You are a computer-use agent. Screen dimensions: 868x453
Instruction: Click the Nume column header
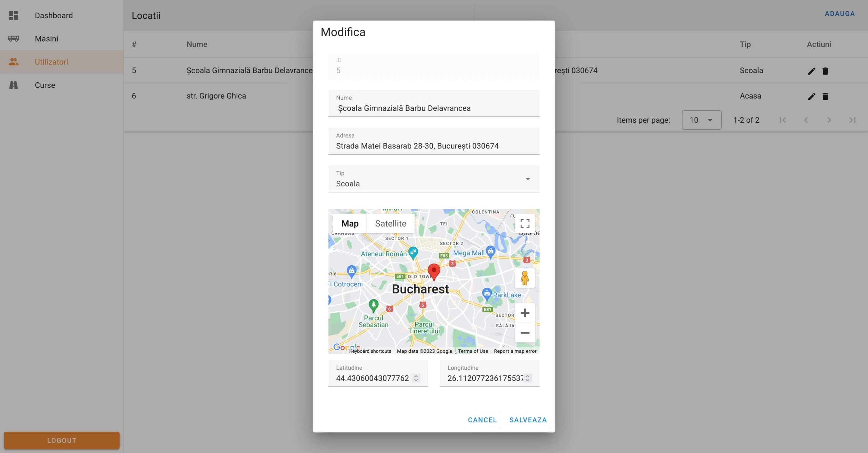pos(197,44)
